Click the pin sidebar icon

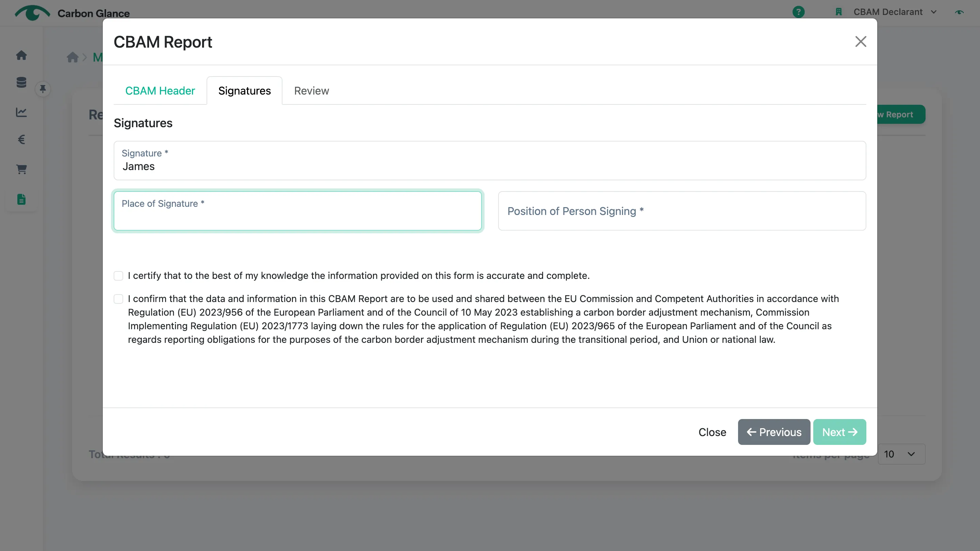43,88
